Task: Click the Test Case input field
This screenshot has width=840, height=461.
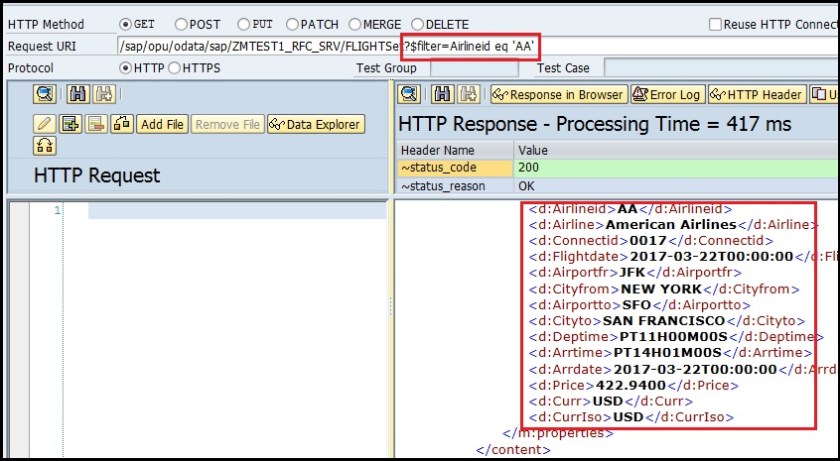Action: click(721, 68)
